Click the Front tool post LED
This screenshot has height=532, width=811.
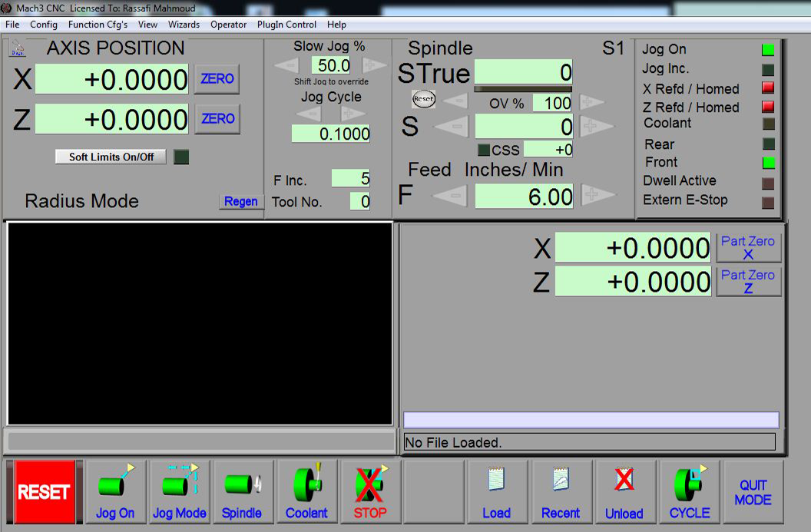click(x=769, y=162)
